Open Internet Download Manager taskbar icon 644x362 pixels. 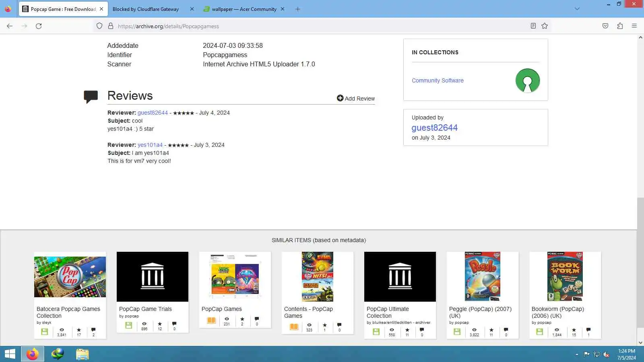click(x=58, y=354)
